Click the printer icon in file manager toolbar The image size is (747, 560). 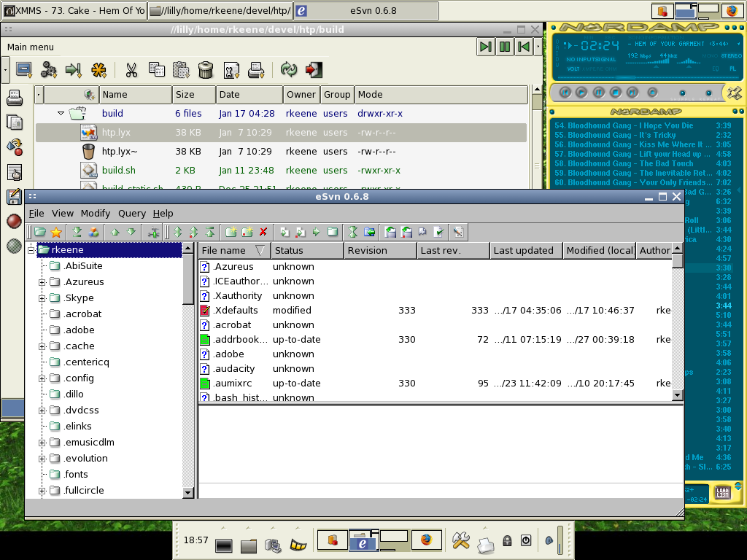tap(256, 70)
